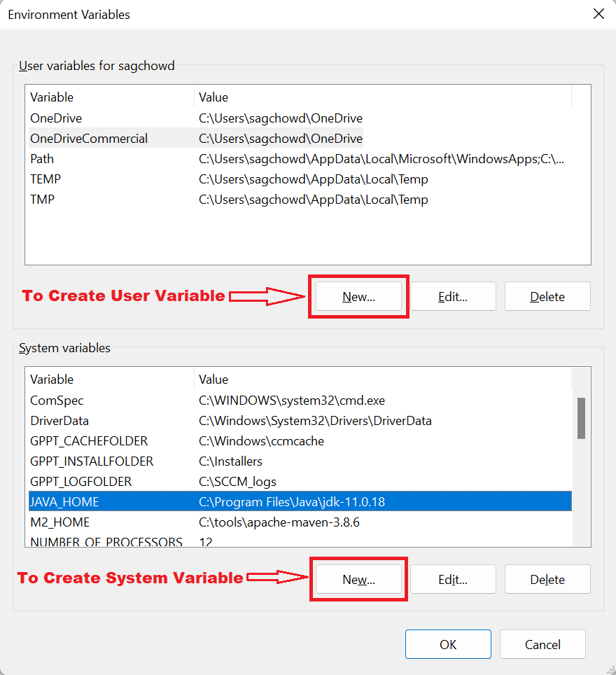Select the TMP user variable

pos(39,200)
